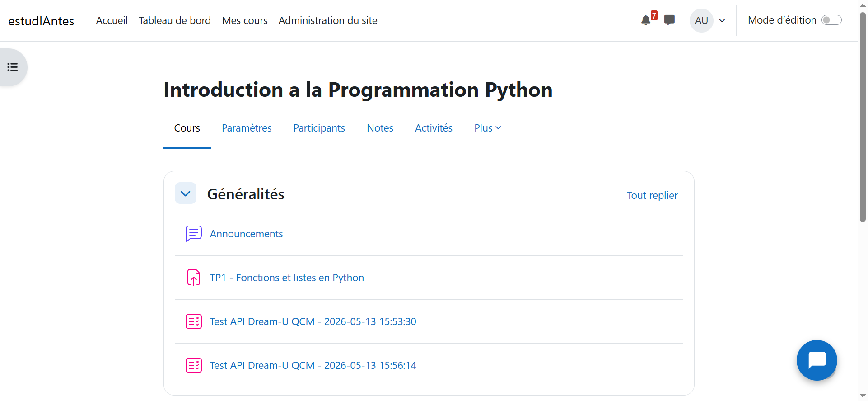Screen dimensions: 868x401
Task: Click the estudIAntes site logo
Action: click(x=41, y=21)
